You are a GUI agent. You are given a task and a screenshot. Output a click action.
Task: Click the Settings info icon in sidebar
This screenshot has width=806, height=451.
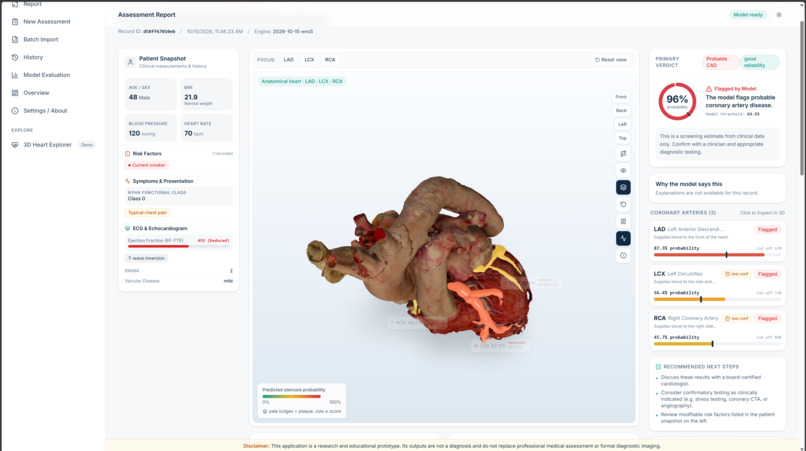(15, 111)
